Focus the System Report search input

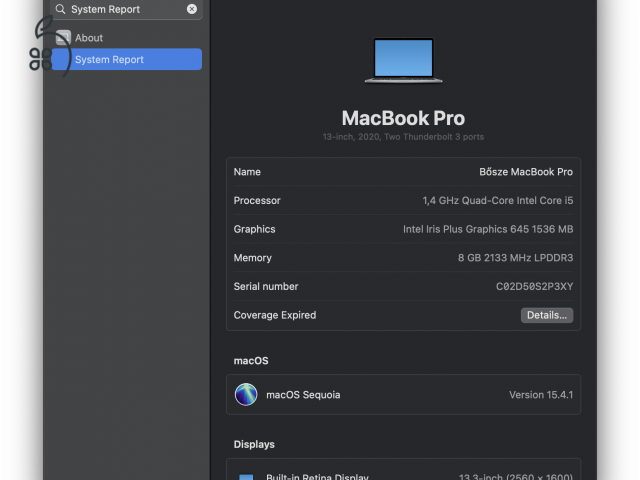click(127, 9)
